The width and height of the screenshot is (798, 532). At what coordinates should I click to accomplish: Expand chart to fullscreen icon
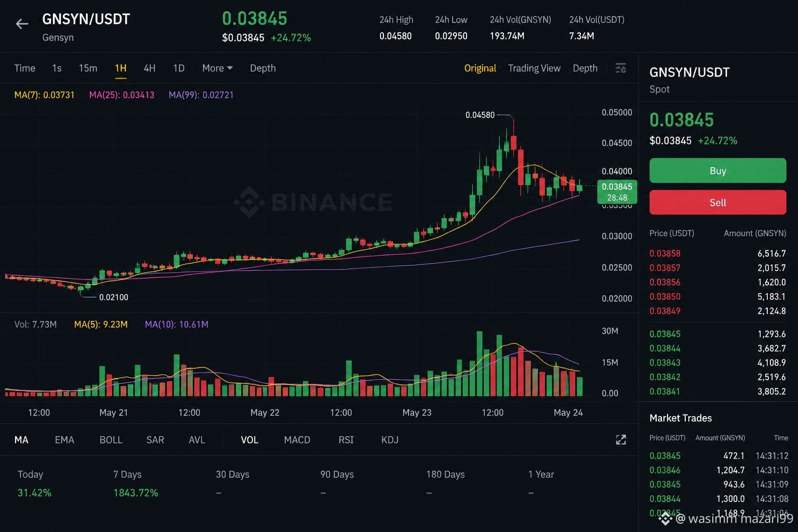[x=621, y=440]
